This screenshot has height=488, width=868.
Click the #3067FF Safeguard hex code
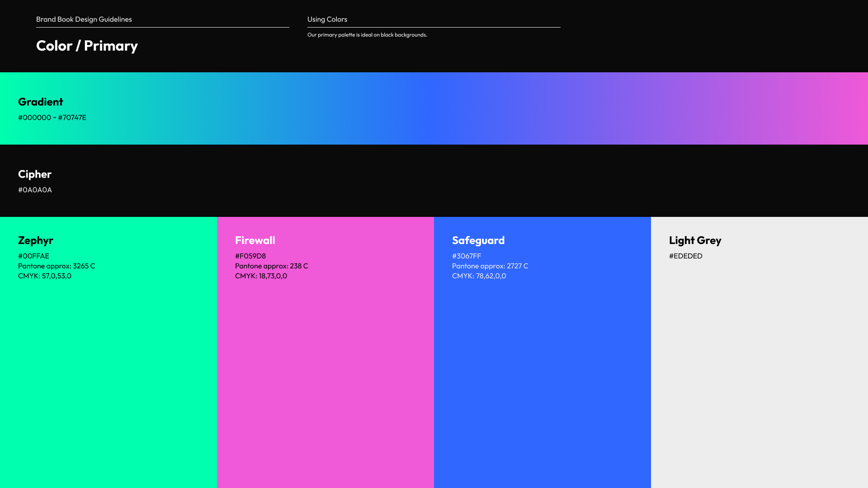click(467, 256)
